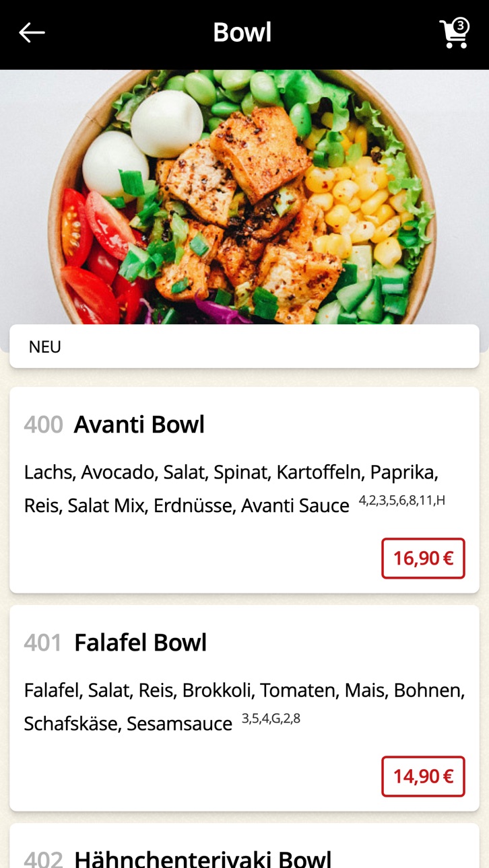
Task: Select the Falafel Bowl ingredients description
Action: [x=244, y=707]
